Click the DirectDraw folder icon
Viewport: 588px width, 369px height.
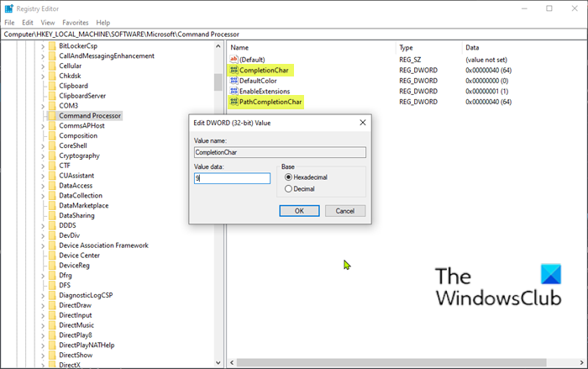click(52, 305)
